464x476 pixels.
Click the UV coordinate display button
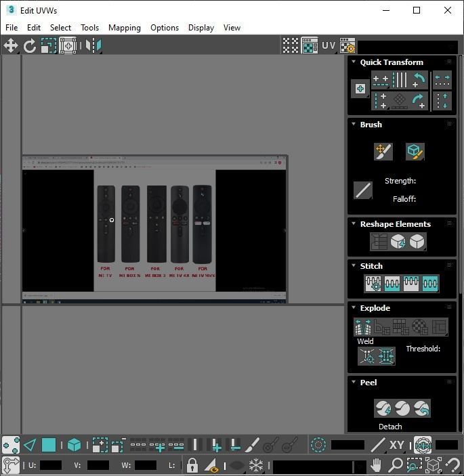coord(329,45)
